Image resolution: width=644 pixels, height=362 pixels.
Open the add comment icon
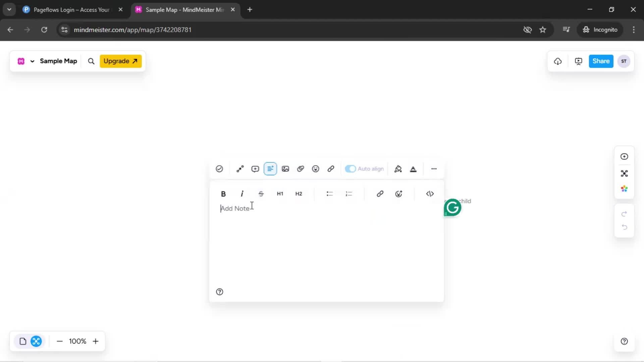point(255,169)
